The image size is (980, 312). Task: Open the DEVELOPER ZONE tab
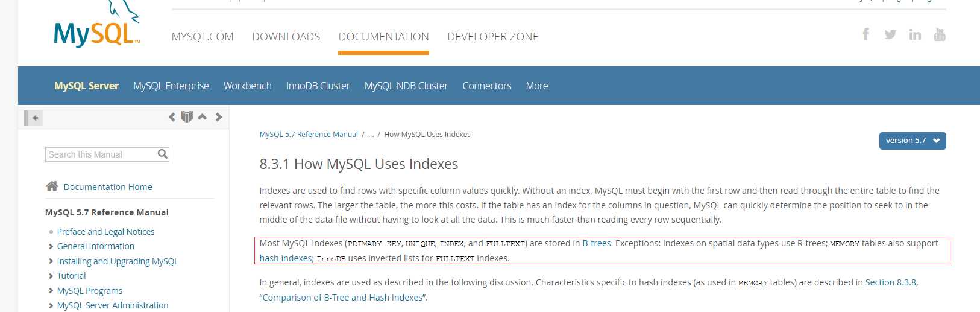coord(493,37)
